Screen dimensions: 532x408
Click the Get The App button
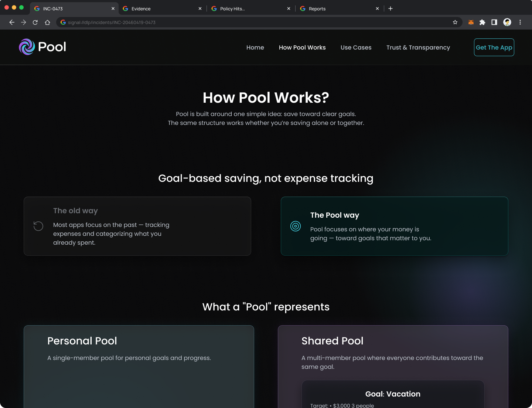[x=494, y=47]
